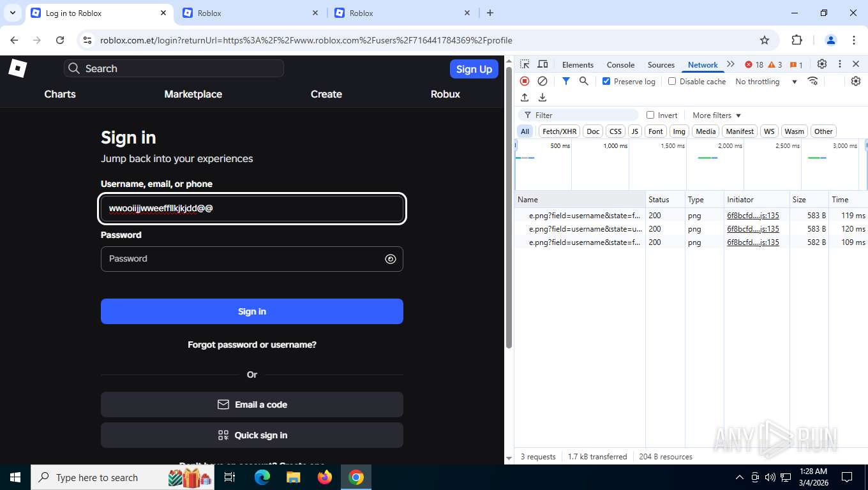Image resolution: width=868 pixels, height=490 pixels.
Task: Toggle the CSS type filter
Action: [x=615, y=131]
